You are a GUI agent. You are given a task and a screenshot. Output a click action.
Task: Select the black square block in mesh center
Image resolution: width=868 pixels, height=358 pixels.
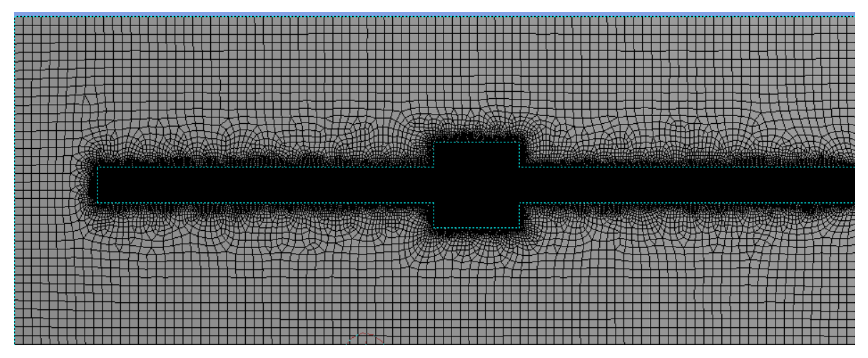click(x=476, y=185)
